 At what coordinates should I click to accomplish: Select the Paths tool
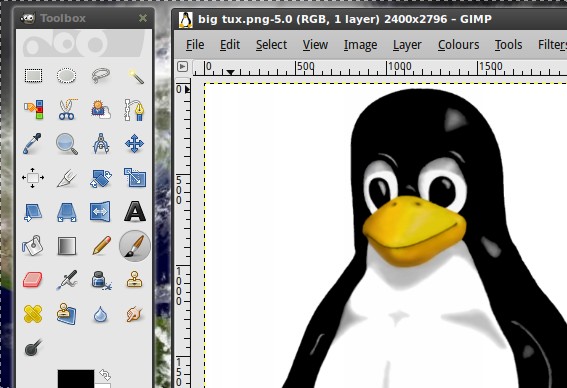(134, 110)
